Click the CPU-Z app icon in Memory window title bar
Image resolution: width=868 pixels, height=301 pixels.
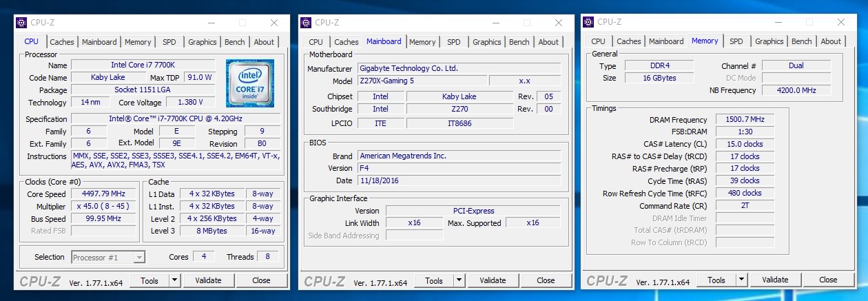(588, 22)
